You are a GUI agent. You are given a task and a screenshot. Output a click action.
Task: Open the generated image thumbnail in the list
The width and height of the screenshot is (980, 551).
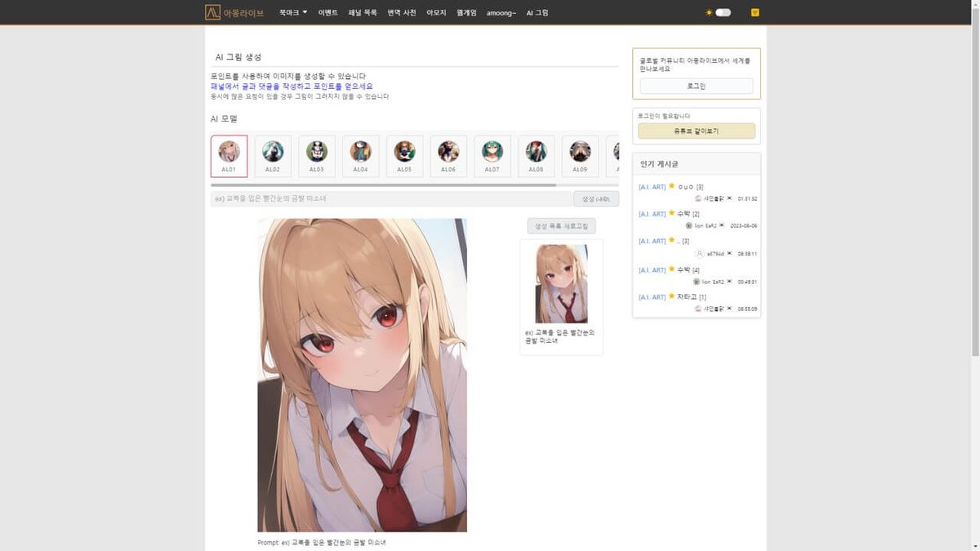pos(562,283)
